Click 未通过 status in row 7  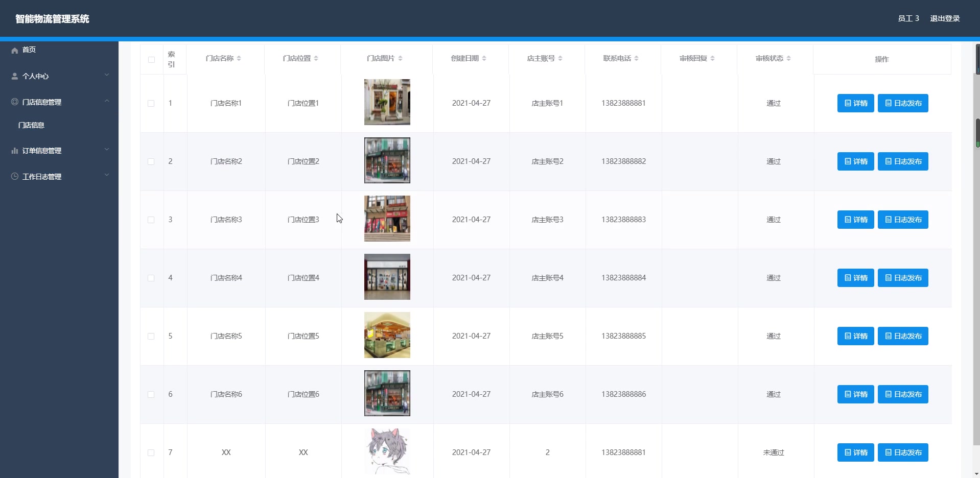(x=774, y=452)
